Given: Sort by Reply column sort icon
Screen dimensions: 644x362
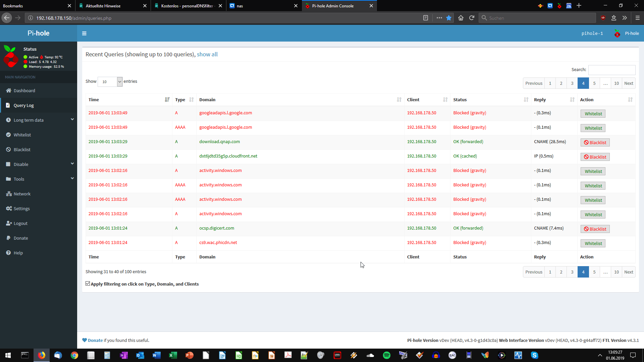Looking at the screenshot, I should pos(572,100).
